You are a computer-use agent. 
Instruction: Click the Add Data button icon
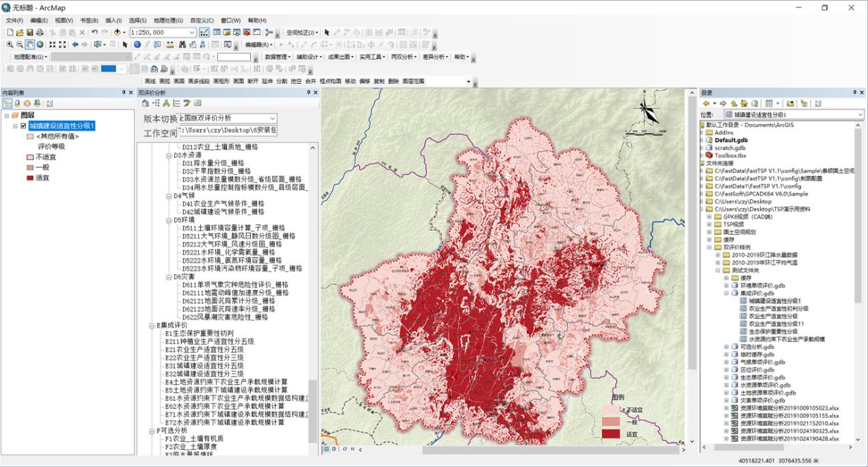[118, 32]
